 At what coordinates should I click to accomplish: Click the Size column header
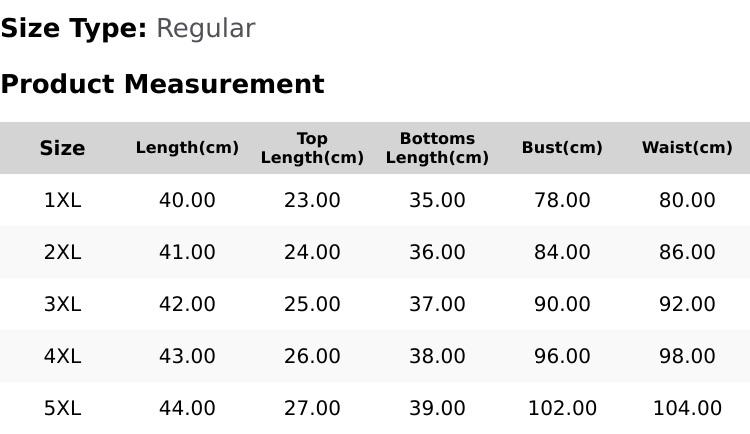(x=62, y=148)
